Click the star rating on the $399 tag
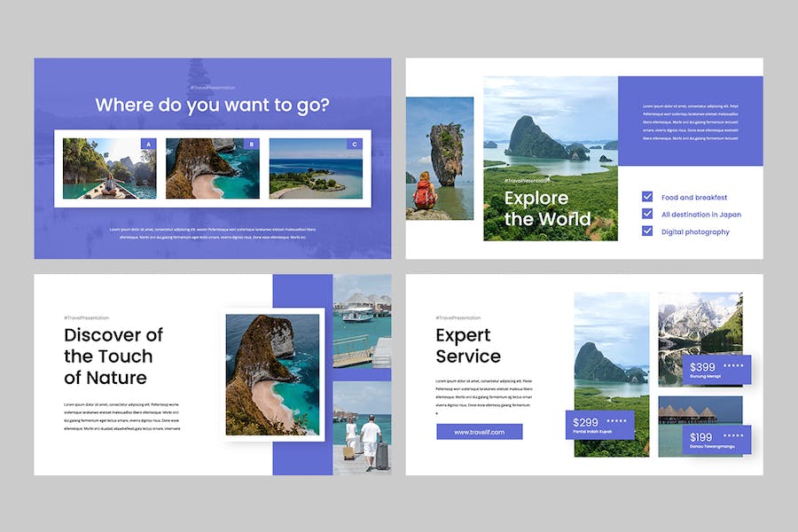The width and height of the screenshot is (798, 532). point(733,366)
